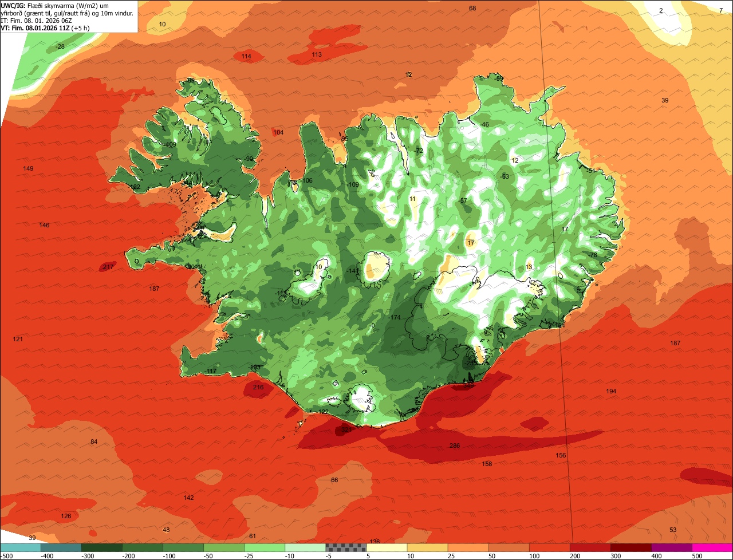Click the map value '-57'
The height and width of the screenshot is (560, 733).
point(463,200)
